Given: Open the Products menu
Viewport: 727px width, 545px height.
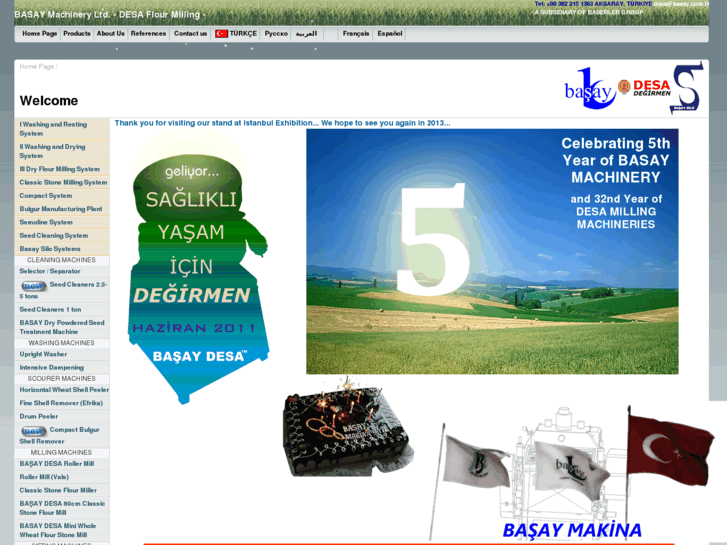Looking at the screenshot, I should pyautogui.click(x=77, y=33).
